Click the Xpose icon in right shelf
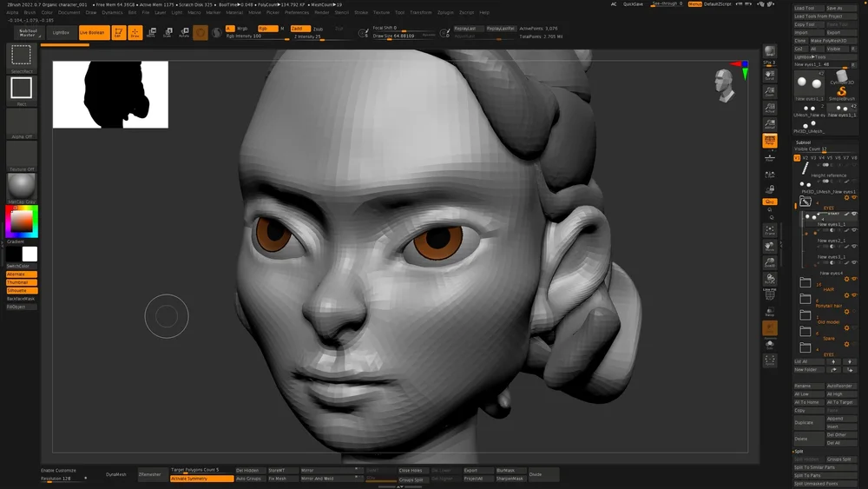868x489 pixels. click(x=769, y=360)
